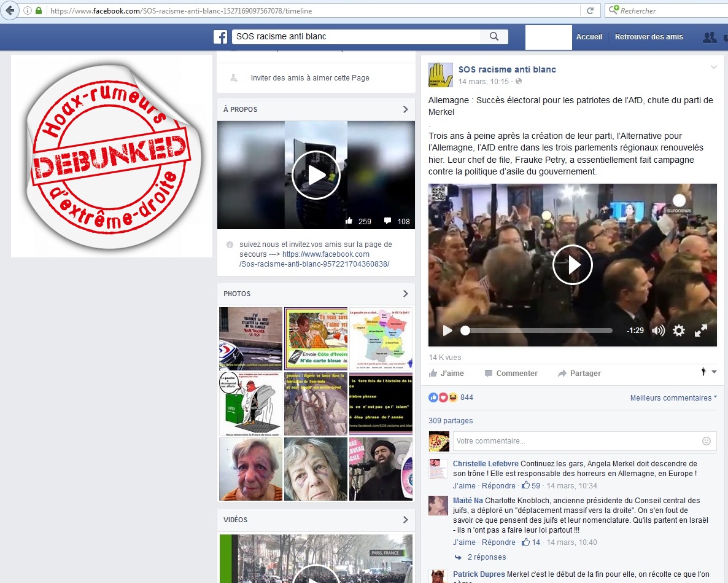Open video settings gear icon

point(679,331)
